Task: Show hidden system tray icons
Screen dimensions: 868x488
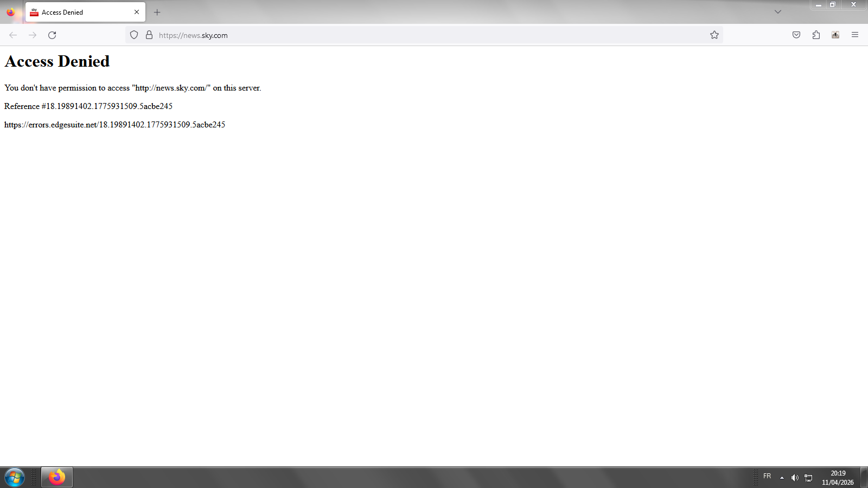Action: (782, 478)
